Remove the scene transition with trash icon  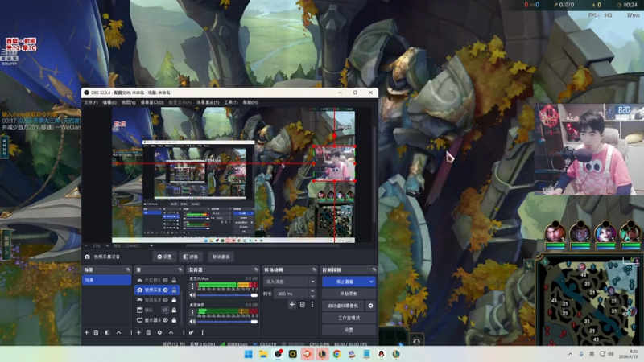pyautogui.click(x=303, y=305)
